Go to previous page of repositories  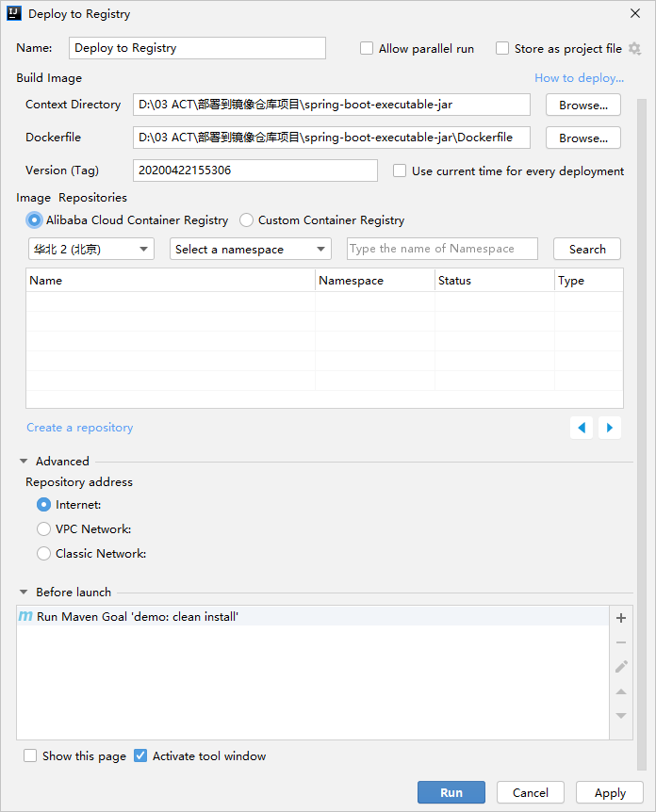pyautogui.click(x=582, y=428)
